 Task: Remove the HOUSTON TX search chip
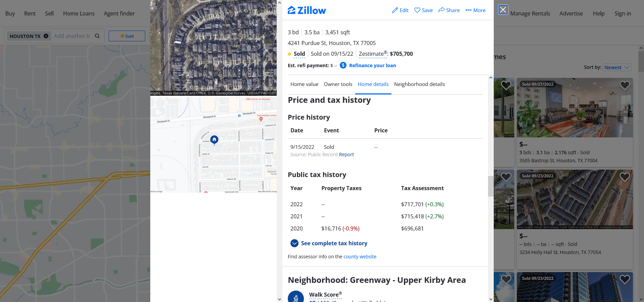46,36
